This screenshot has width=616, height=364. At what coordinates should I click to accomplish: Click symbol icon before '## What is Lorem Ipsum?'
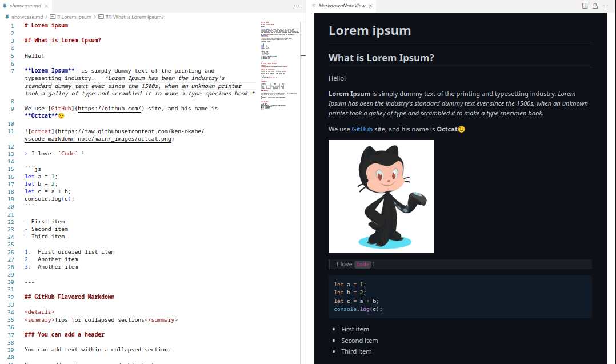coord(101,17)
